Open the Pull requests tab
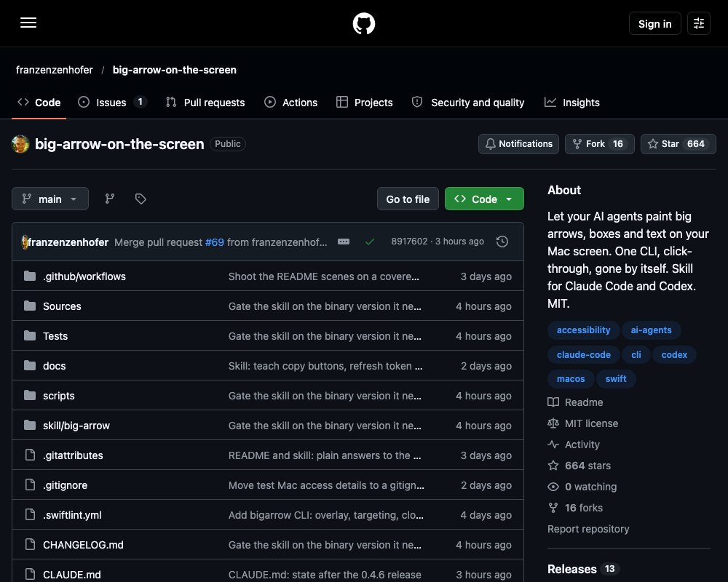728x582 pixels. (205, 102)
